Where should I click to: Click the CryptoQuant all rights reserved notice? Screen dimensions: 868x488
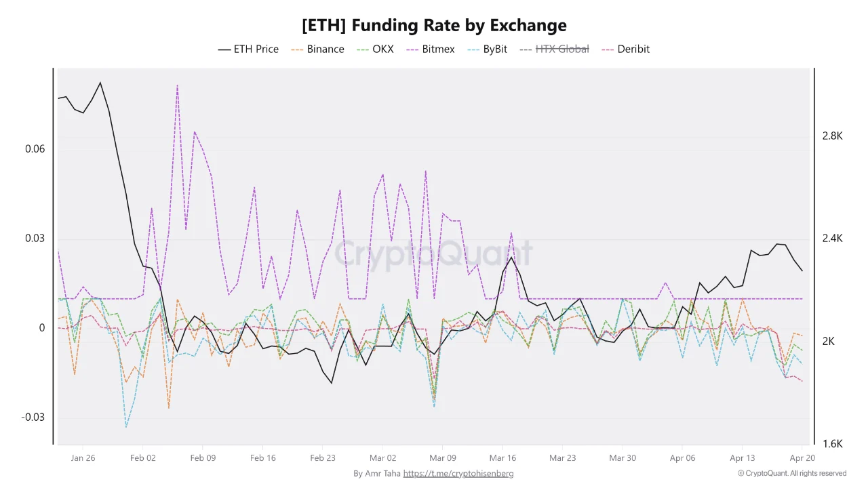pos(792,474)
